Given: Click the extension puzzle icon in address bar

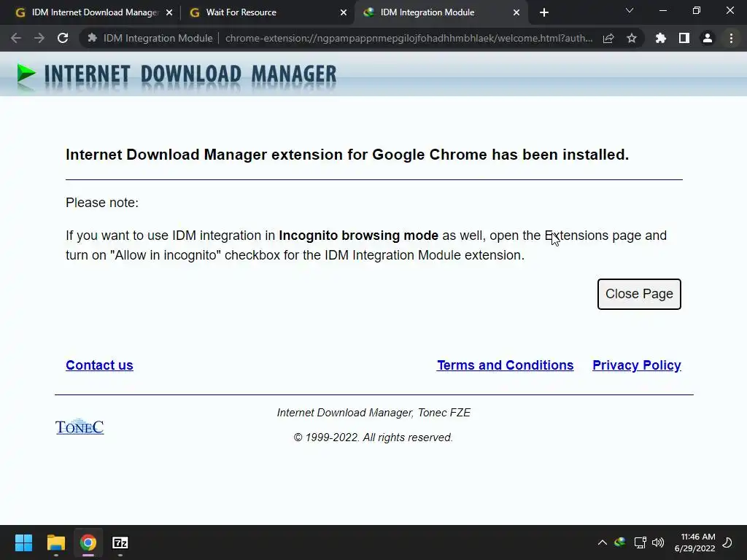Looking at the screenshot, I should [93, 38].
